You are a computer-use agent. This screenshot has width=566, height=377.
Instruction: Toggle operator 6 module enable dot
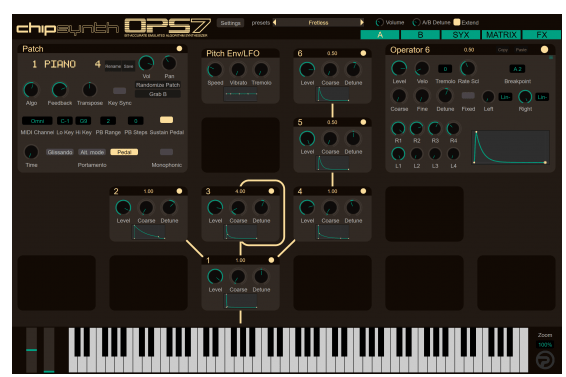pyautogui.click(x=363, y=53)
